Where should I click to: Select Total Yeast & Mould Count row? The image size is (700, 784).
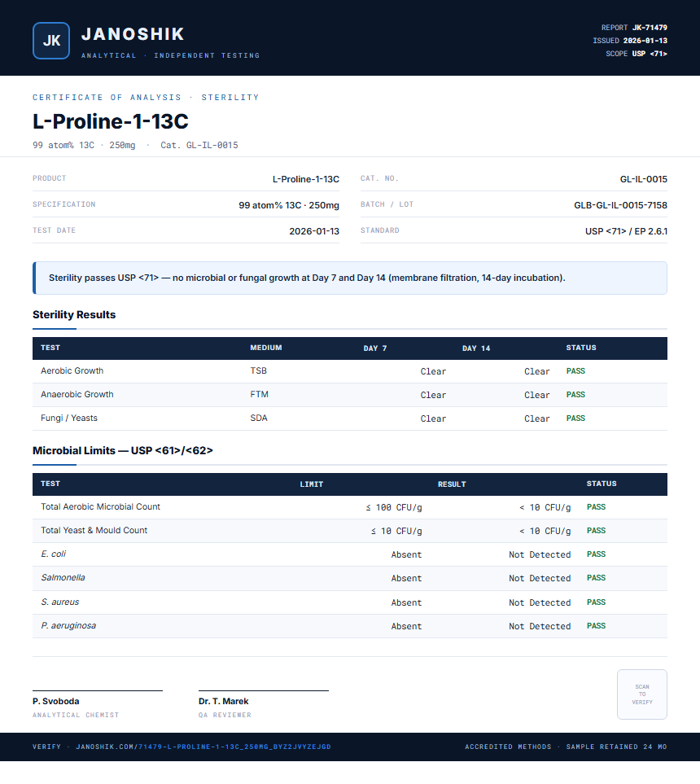click(350, 531)
